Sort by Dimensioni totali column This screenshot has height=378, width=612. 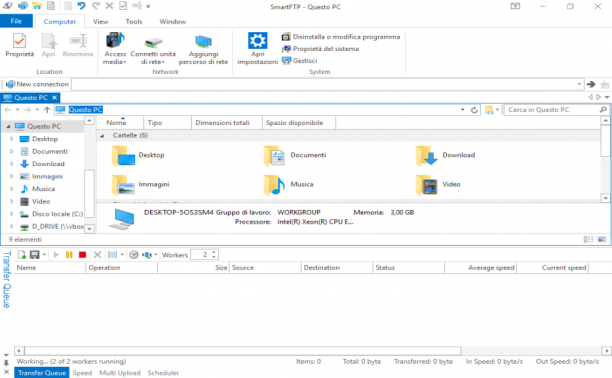coord(226,123)
